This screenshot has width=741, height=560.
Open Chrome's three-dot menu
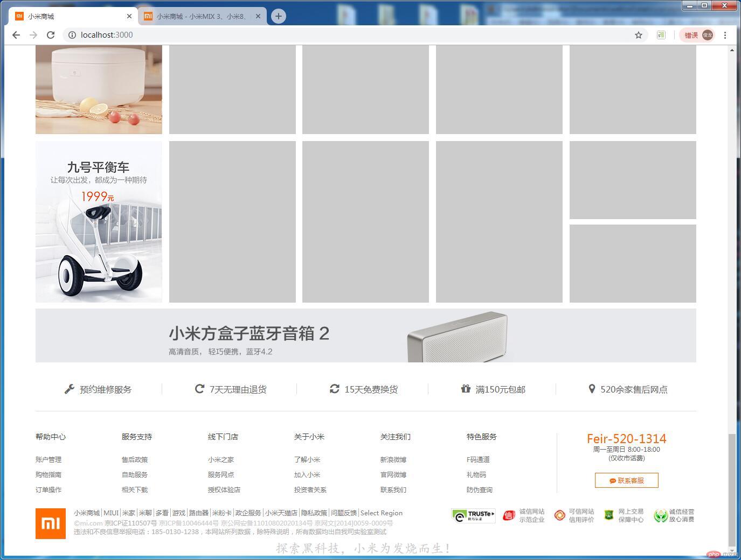[725, 35]
